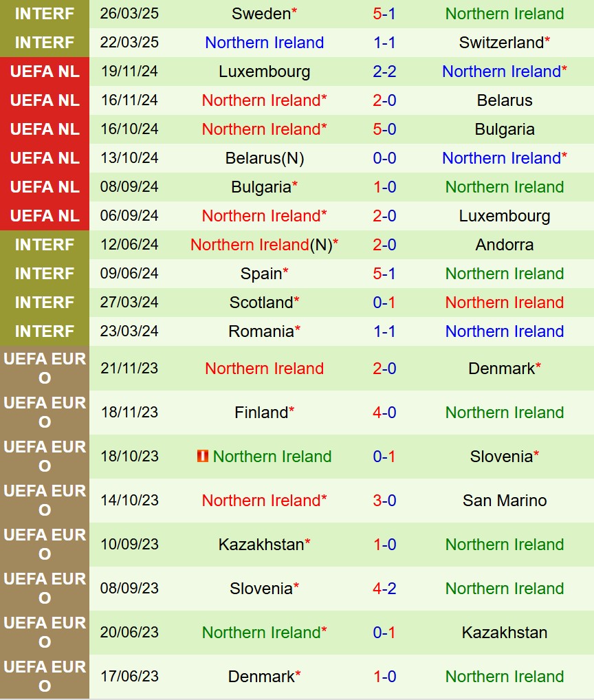
Task: Select the UEFA NL label for the 16/10/24 match
Action: [45, 129]
